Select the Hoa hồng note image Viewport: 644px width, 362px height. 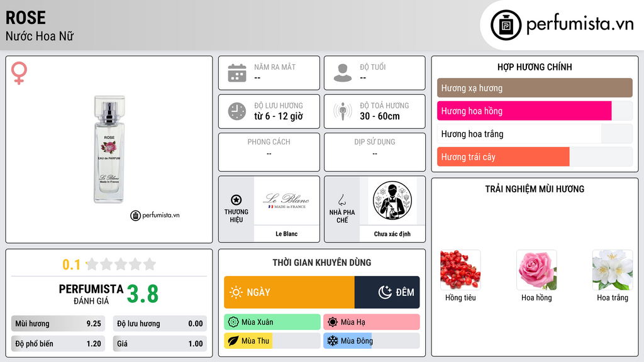536,270
